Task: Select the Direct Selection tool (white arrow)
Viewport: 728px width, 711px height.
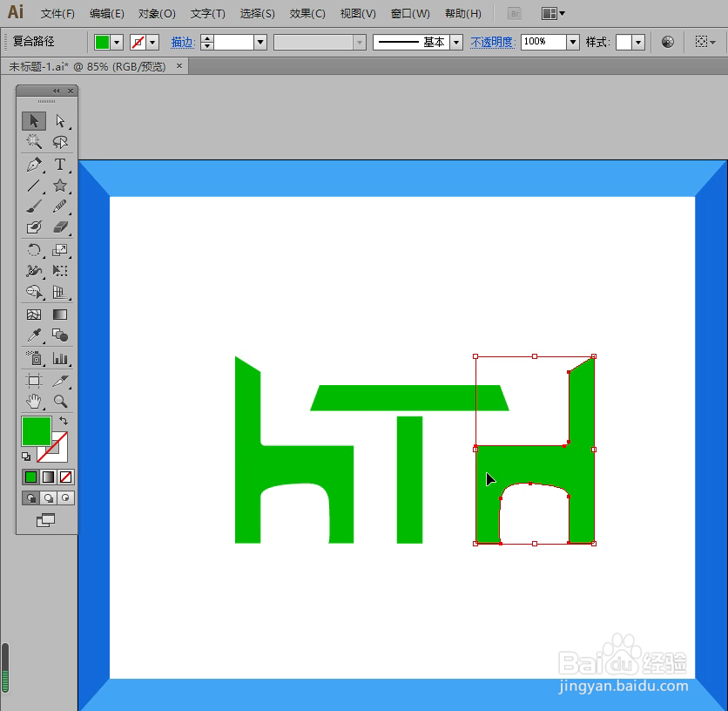Action: point(60,121)
